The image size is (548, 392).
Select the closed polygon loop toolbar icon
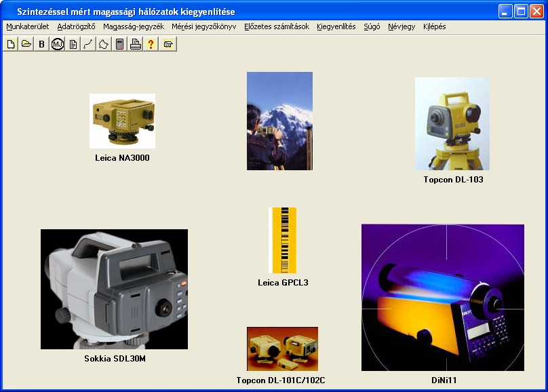[x=104, y=44]
